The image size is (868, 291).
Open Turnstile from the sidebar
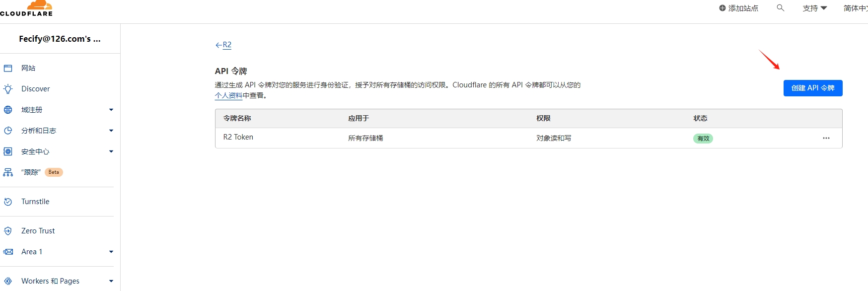(x=35, y=202)
